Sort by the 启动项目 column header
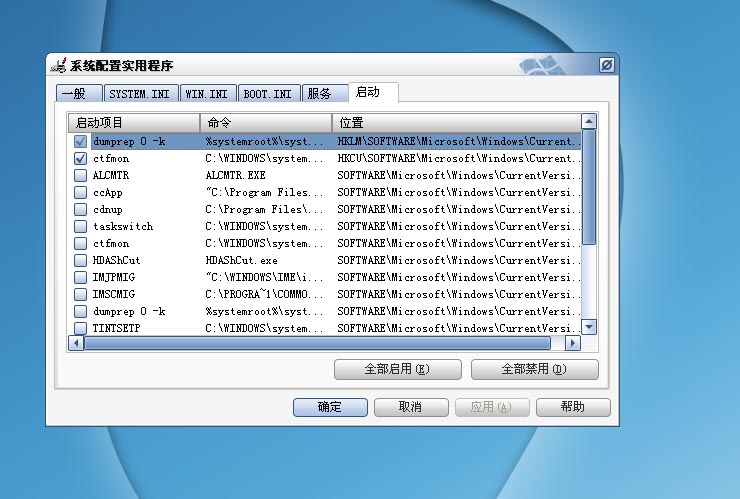Image resolution: width=740 pixels, height=499 pixels. click(x=134, y=123)
